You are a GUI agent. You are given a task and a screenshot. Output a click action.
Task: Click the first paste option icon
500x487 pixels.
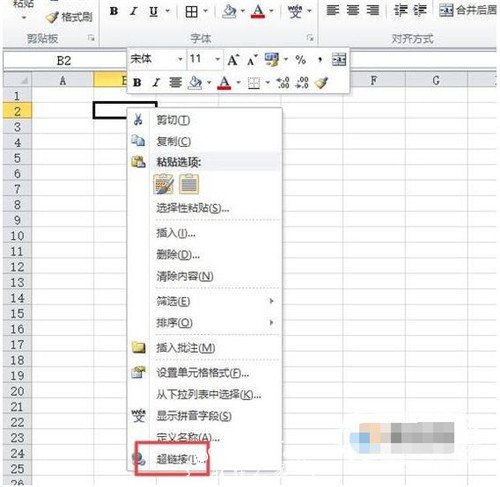(x=163, y=184)
